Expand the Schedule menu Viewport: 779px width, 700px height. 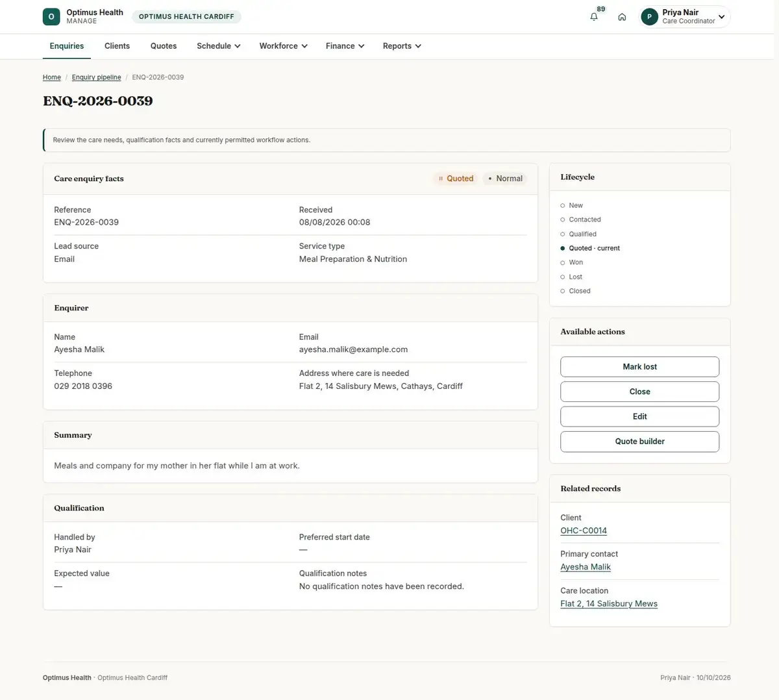[218, 46]
